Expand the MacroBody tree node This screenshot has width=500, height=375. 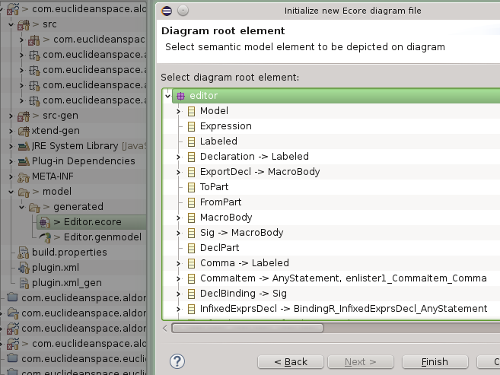[x=178, y=218]
